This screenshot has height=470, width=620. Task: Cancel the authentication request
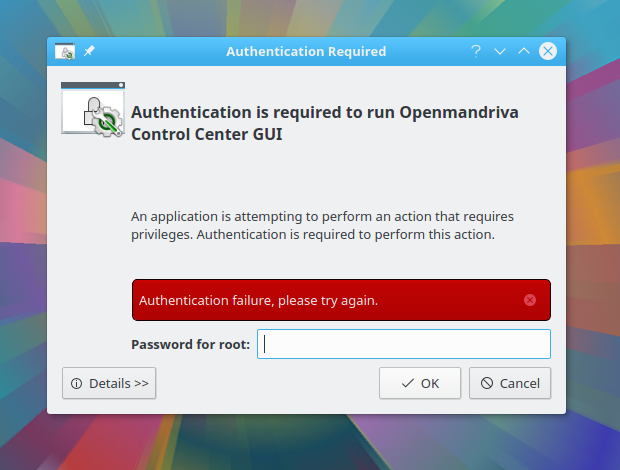click(x=510, y=383)
